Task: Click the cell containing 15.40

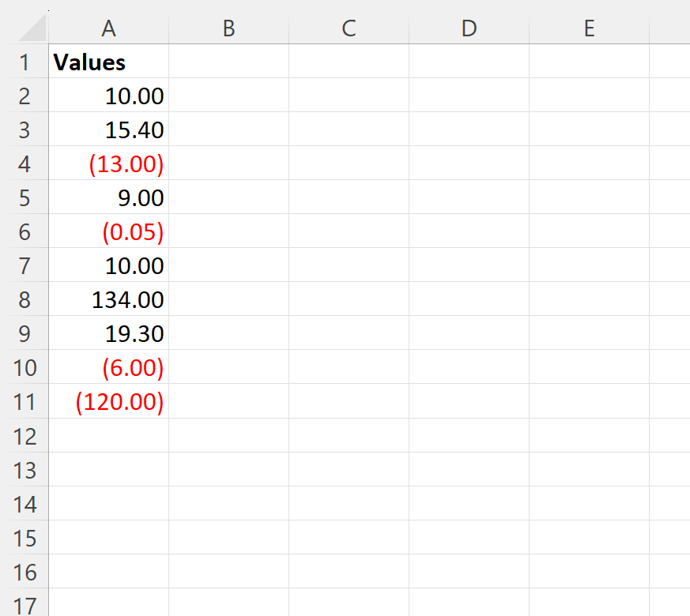Action: [109, 129]
